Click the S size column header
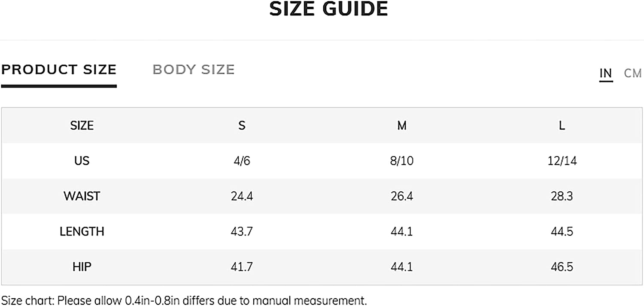The width and height of the screenshot is (644, 306). pos(242,125)
